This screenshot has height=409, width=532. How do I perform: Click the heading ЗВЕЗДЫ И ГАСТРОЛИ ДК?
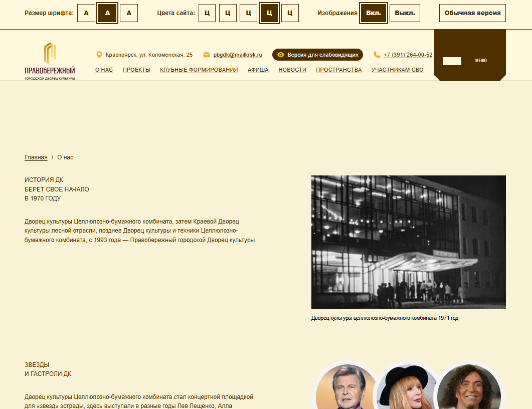48,369
